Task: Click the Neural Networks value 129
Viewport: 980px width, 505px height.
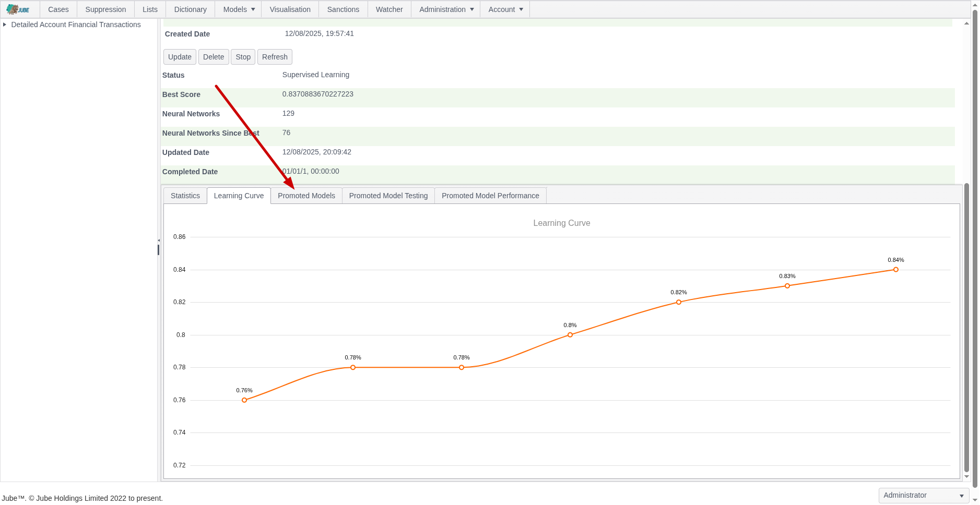Action: (x=288, y=113)
